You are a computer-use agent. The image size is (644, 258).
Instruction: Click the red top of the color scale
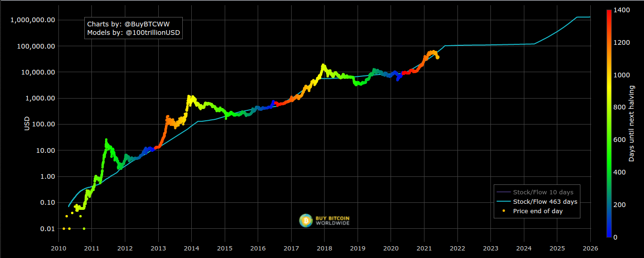(609, 12)
